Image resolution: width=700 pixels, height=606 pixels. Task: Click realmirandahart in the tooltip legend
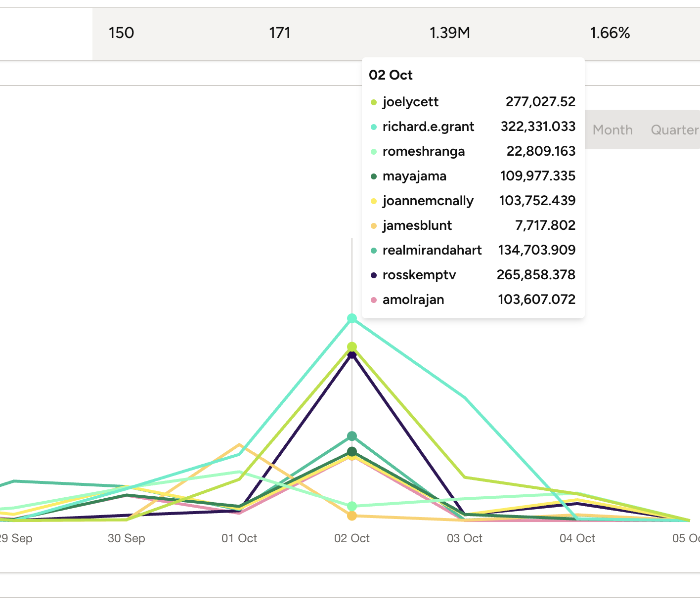[432, 250]
